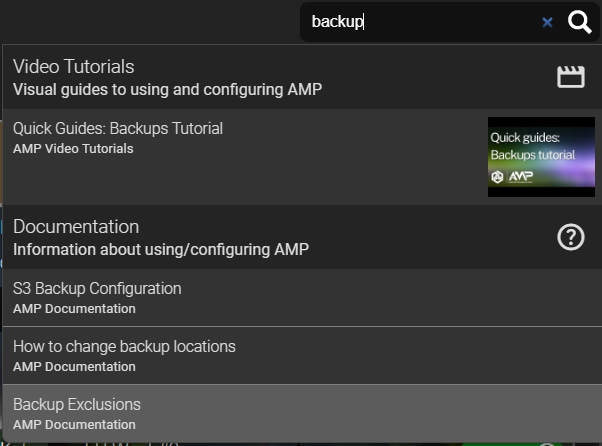Viewport: 602px width, 446px height.
Task: Open the 'S3 Backup Configuration' result
Action: point(303,297)
